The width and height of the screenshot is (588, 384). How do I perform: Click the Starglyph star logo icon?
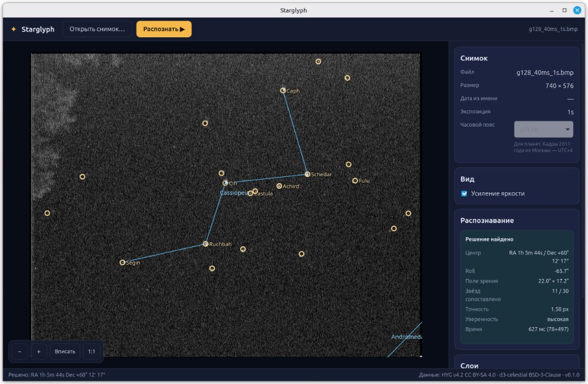pos(14,29)
